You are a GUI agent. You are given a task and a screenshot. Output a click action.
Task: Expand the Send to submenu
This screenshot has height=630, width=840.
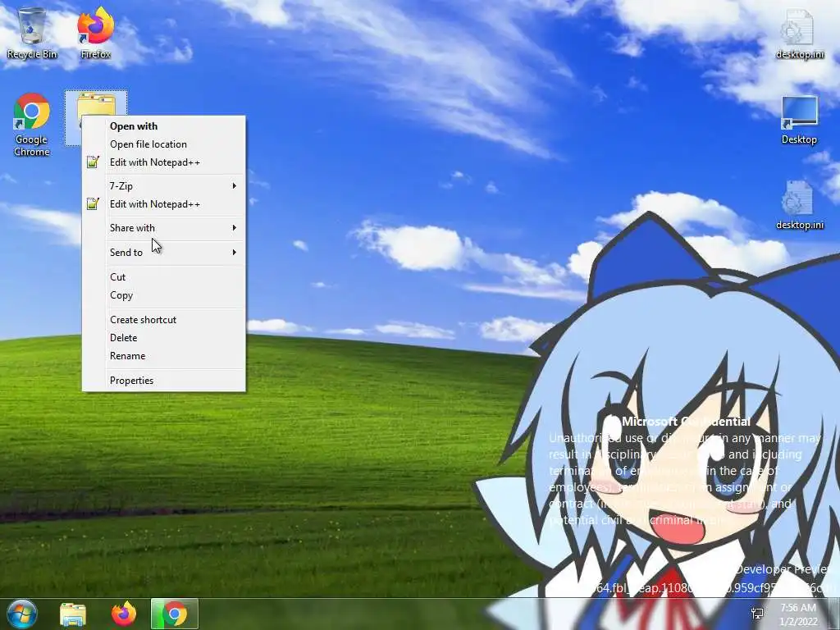coord(164,253)
